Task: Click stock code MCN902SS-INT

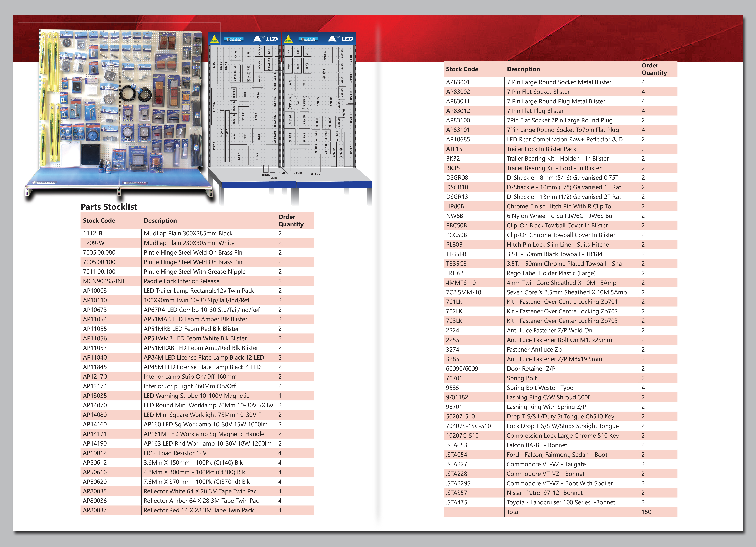Action: click(x=104, y=281)
